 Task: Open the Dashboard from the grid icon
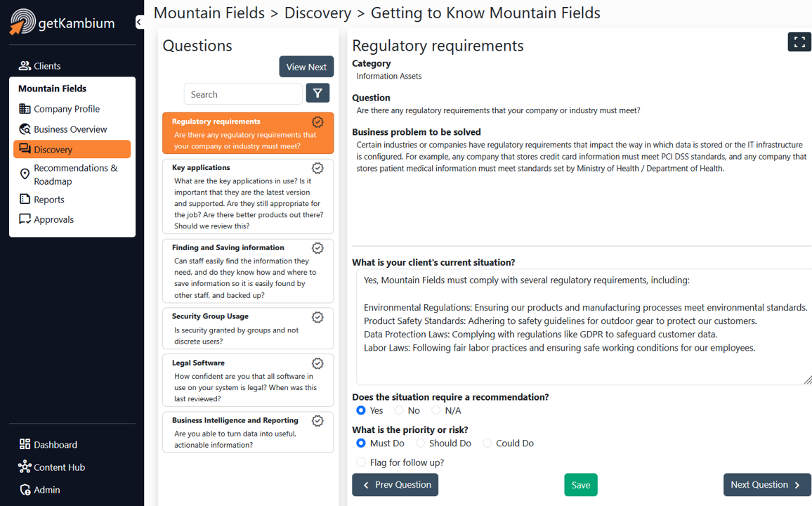click(x=48, y=444)
